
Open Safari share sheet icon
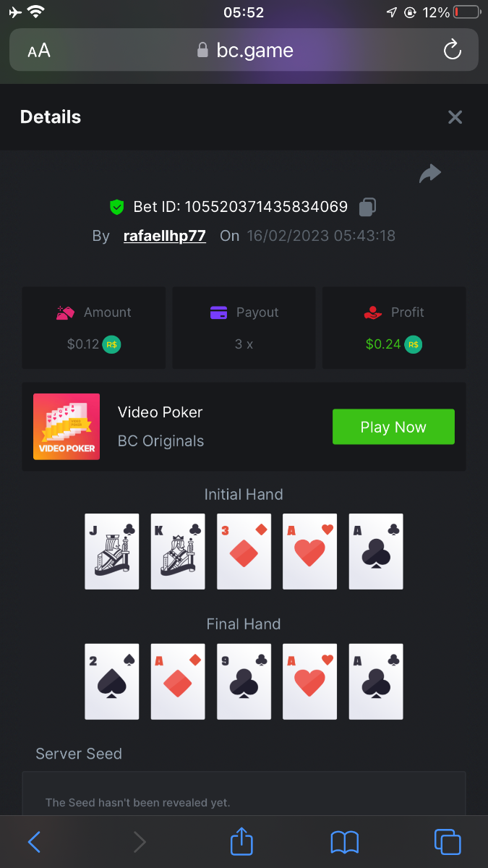242,841
